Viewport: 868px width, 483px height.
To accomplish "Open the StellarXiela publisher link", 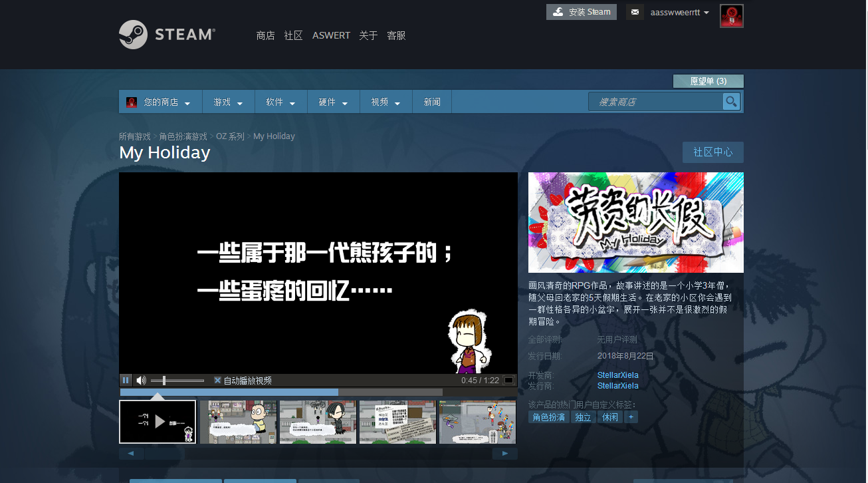I will coord(618,386).
